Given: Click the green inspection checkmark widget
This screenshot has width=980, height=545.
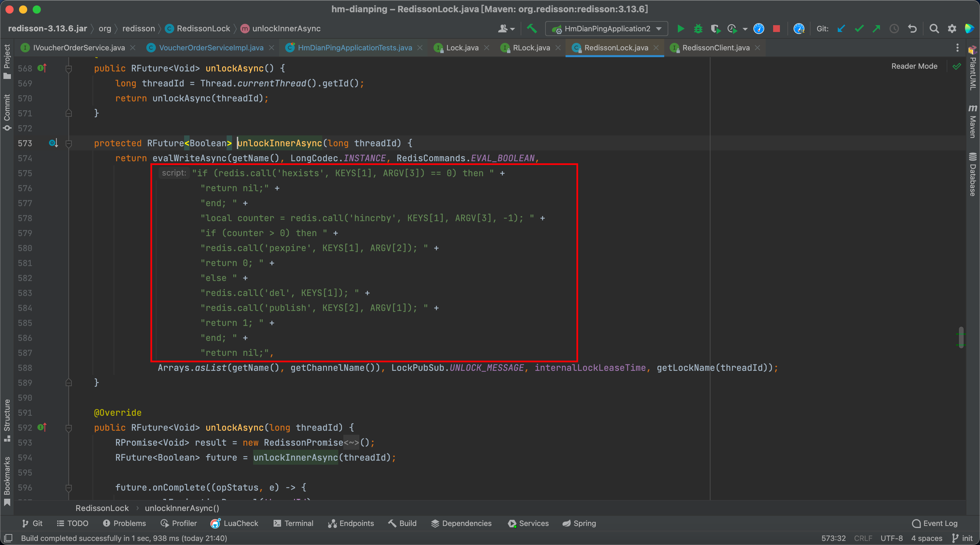Looking at the screenshot, I should click(x=957, y=67).
